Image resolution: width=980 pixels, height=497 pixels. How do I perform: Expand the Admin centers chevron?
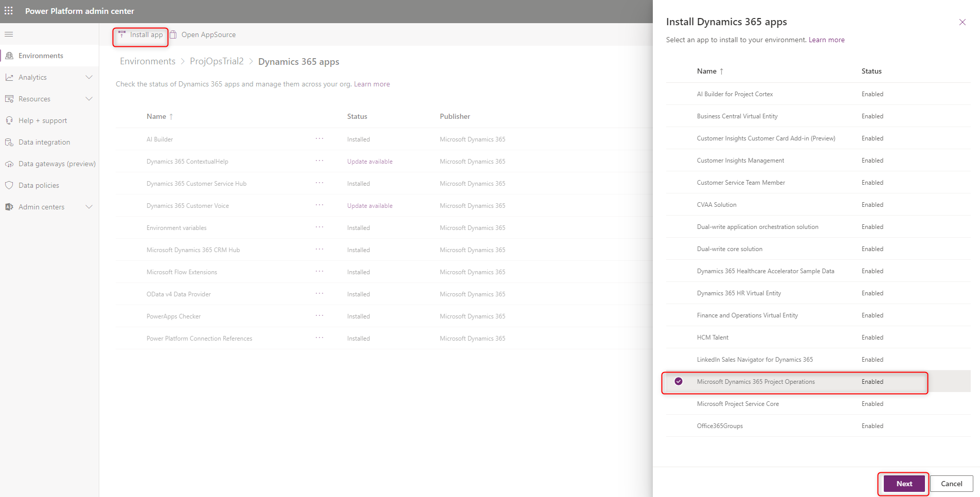[89, 207]
